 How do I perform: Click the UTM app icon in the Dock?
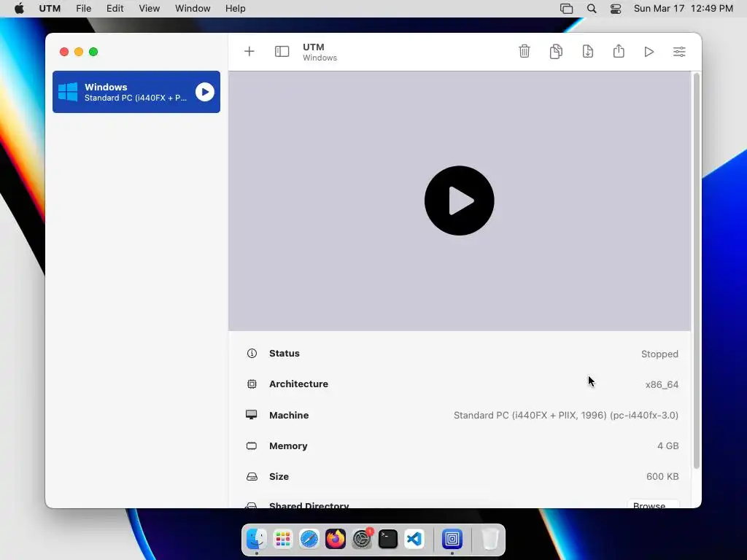click(x=452, y=539)
